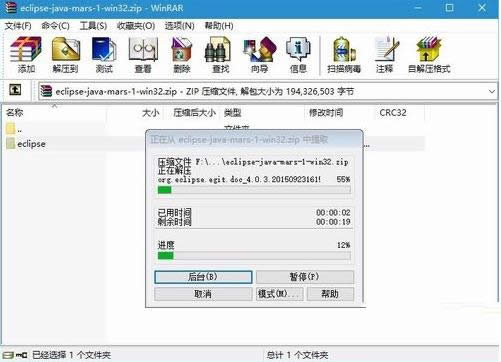This screenshot has height=362, width=501.
Task: Click the parent '..' folder icon
Action: (10, 129)
